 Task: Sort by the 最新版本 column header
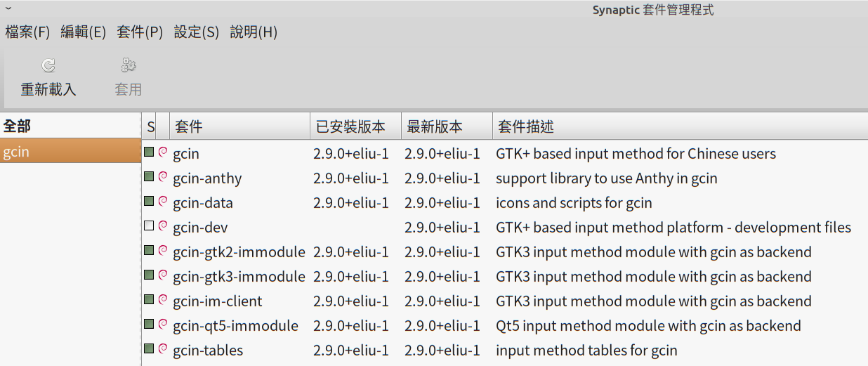(x=447, y=127)
